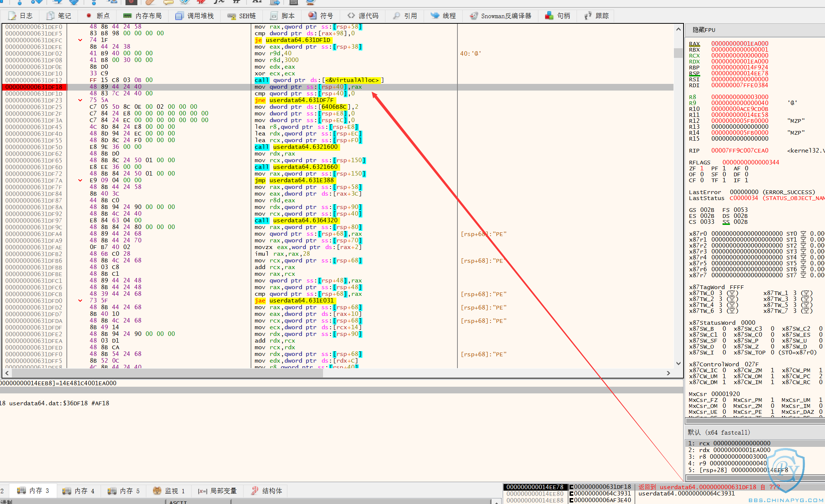The width and height of the screenshot is (825, 504).
Task: Click the 监视 1 watch tab icon
Action: [x=157, y=491]
